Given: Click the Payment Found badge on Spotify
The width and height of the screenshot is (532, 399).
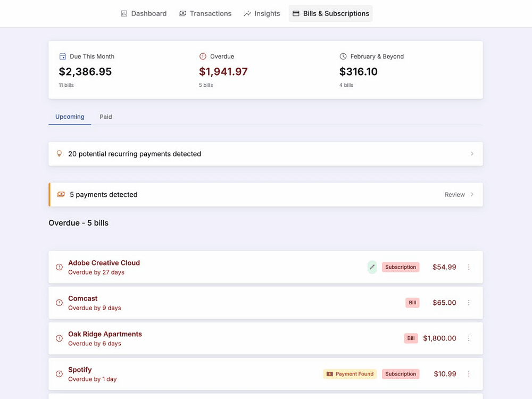Looking at the screenshot, I should coord(350,374).
